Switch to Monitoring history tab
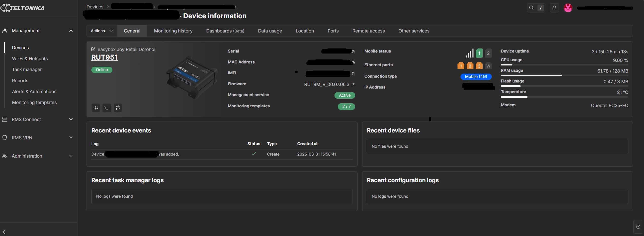The width and height of the screenshot is (644, 236). pyautogui.click(x=173, y=31)
